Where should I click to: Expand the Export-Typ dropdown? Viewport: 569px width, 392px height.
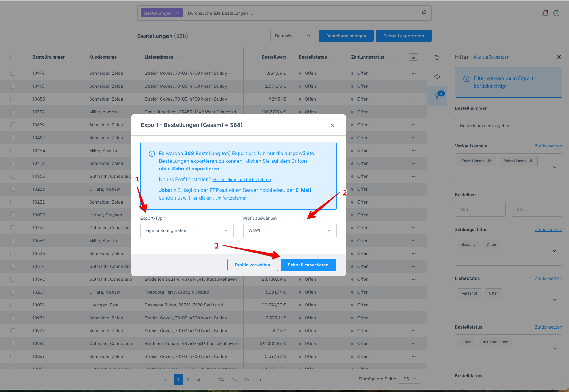(187, 230)
